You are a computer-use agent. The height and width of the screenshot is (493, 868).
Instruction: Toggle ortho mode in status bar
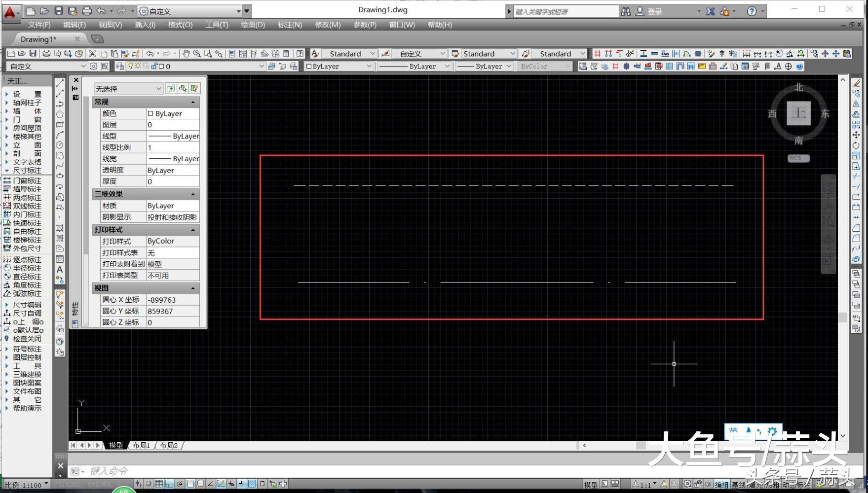point(169,484)
